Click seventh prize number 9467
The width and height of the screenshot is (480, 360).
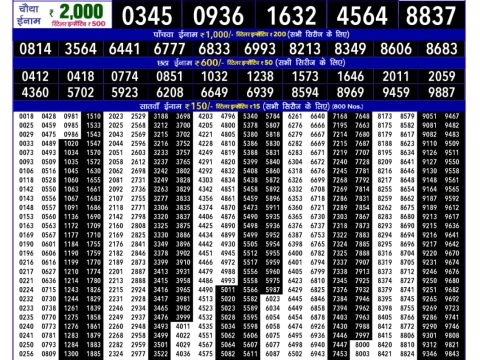tap(452, 116)
